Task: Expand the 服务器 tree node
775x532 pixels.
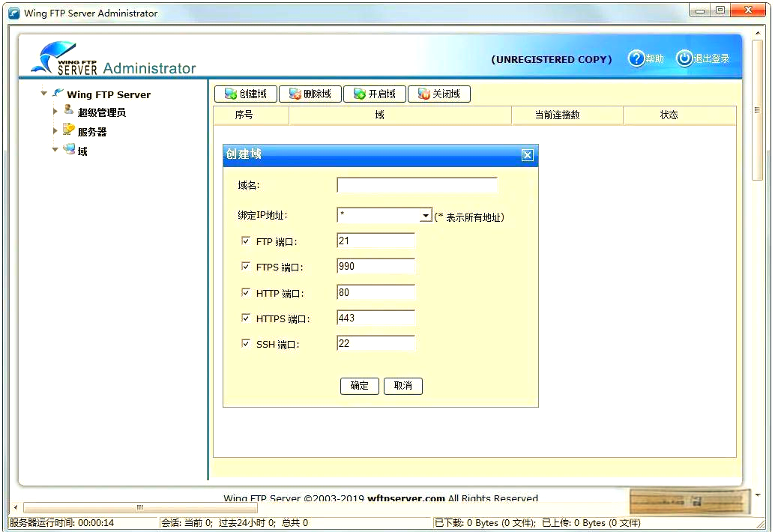Action: (x=55, y=132)
